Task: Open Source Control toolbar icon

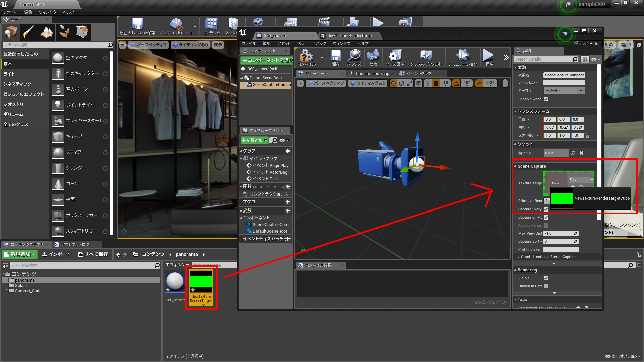Action: [x=176, y=26]
